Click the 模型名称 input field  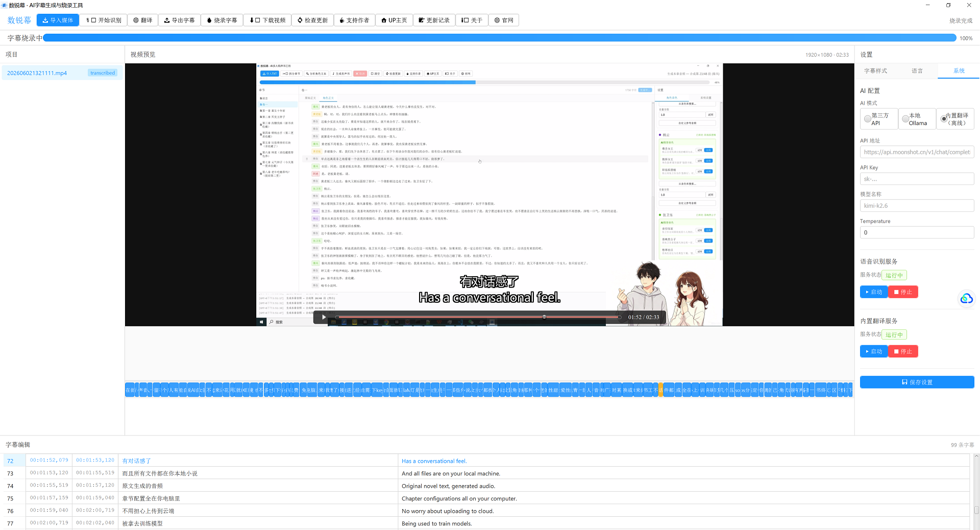[x=917, y=206]
